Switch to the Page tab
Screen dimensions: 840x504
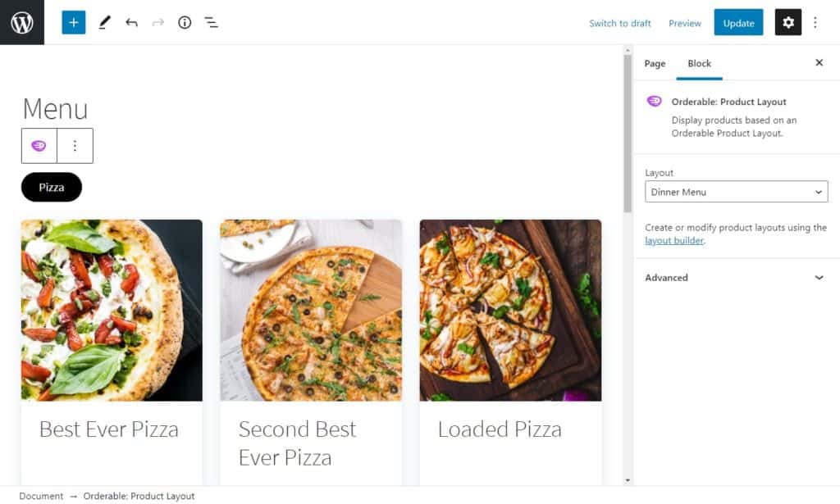point(655,63)
